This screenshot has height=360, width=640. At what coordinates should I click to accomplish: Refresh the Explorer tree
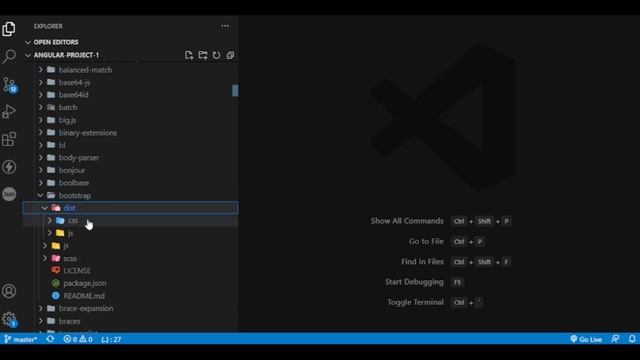pos(216,55)
